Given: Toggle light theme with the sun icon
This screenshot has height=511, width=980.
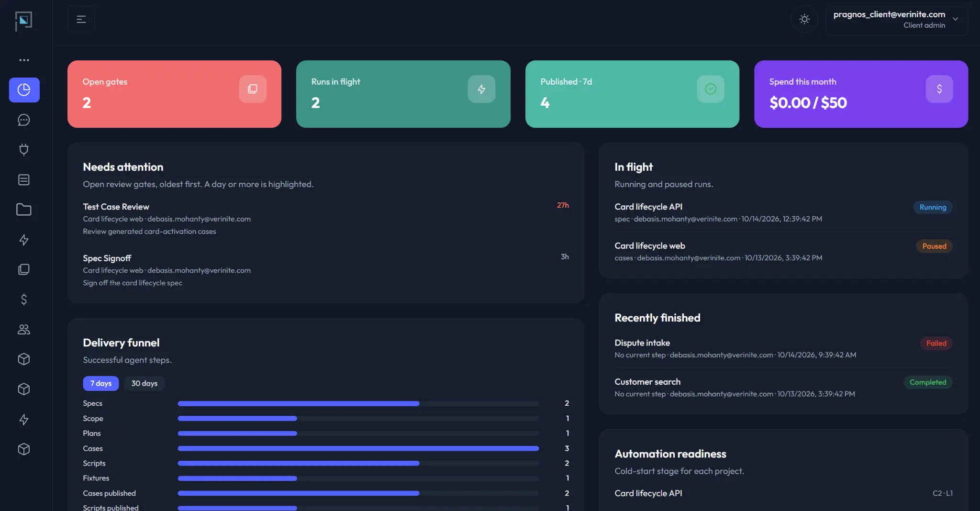Looking at the screenshot, I should (805, 19).
